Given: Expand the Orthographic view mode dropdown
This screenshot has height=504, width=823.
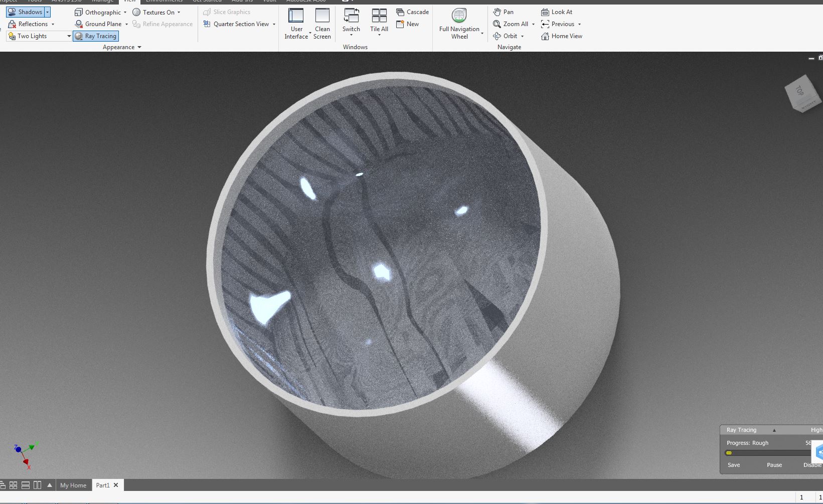Looking at the screenshot, I should tap(125, 13).
